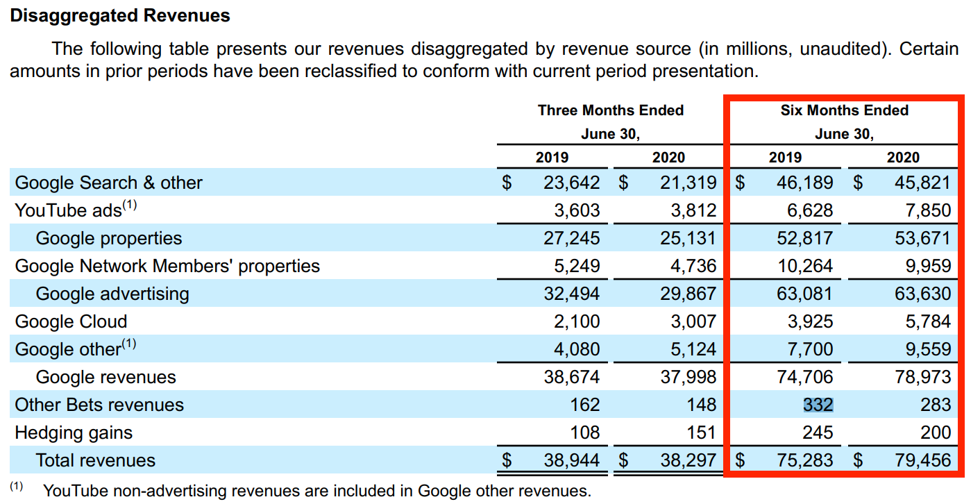Click the "Google revenues" row label
The width and height of the screenshot is (980, 504).
[106, 377]
